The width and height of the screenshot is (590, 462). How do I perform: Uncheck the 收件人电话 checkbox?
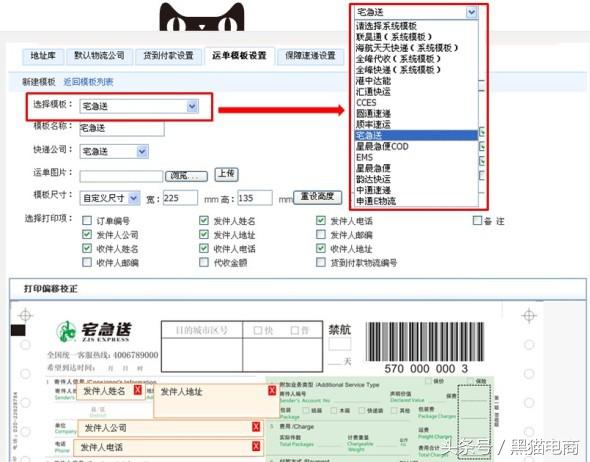click(x=204, y=248)
